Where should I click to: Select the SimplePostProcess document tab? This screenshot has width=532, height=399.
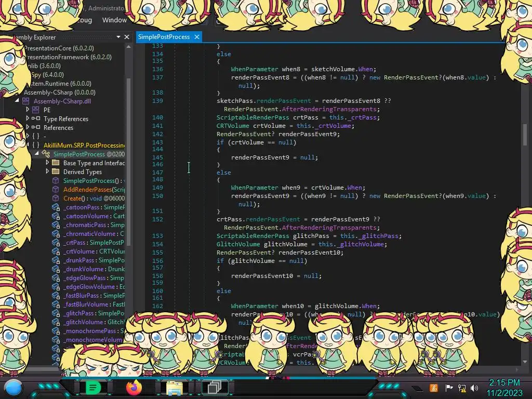(x=164, y=37)
